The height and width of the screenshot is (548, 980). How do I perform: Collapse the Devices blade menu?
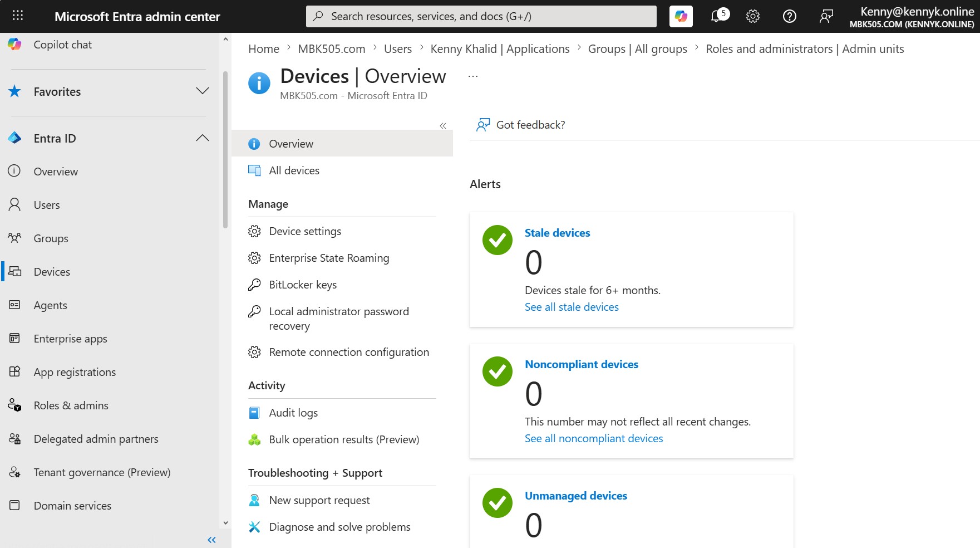[443, 126]
